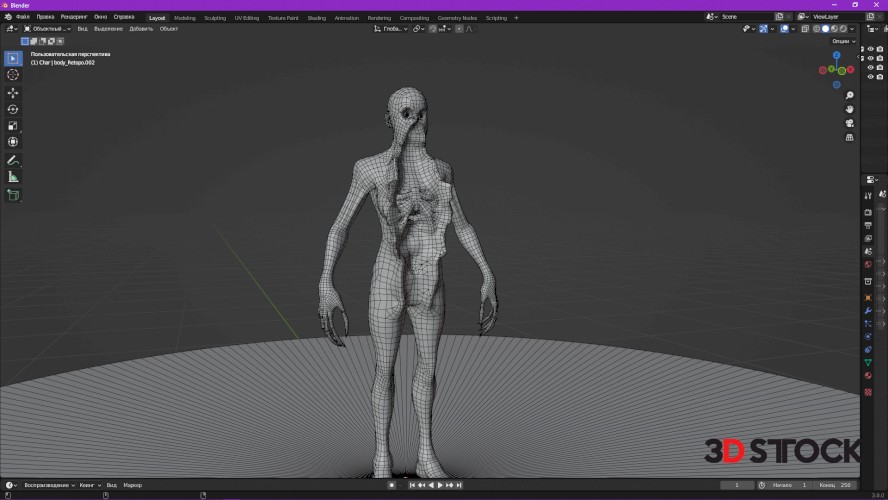This screenshot has width=888, height=500.
Task: Toggle proportional editing button
Action: point(459,29)
